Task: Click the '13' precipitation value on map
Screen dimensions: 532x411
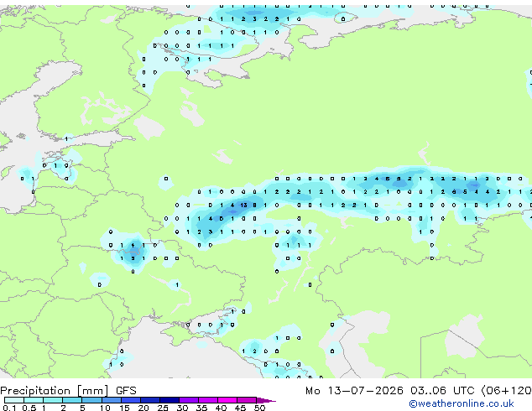Action: pos(243,205)
